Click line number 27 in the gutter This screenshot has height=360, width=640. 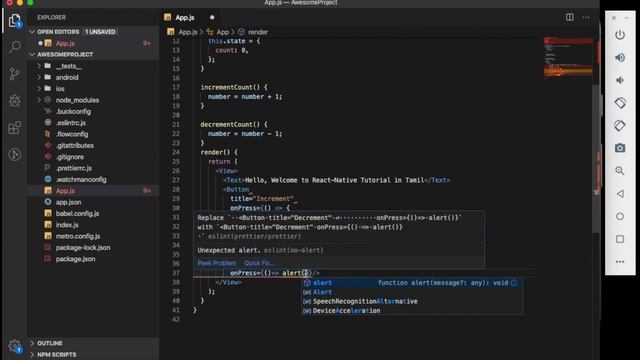(x=176, y=180)
